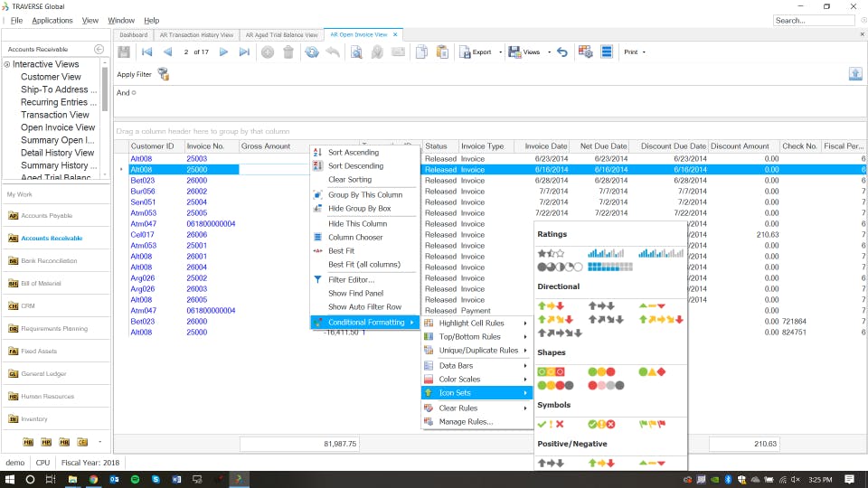This screenshot has width=868, height=488.
Task: Click the Save toolbar icon
Action: 124,52
